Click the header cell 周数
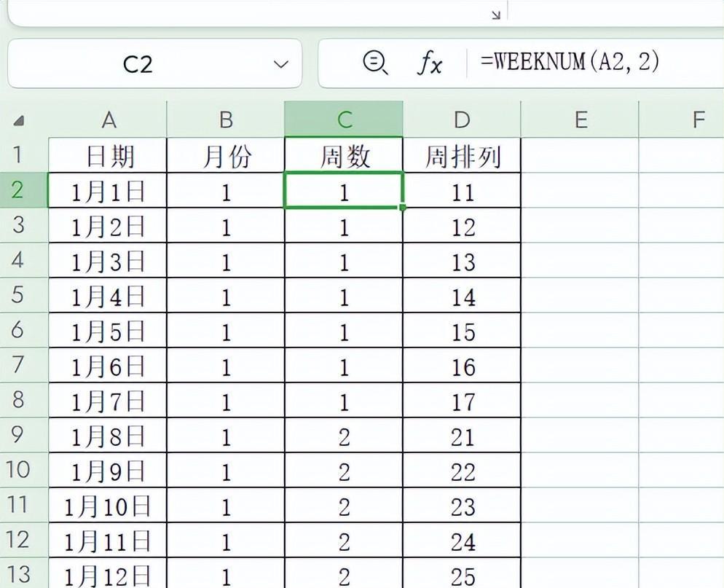The width and height of the screenshot is (724, 588). (344, 155)
